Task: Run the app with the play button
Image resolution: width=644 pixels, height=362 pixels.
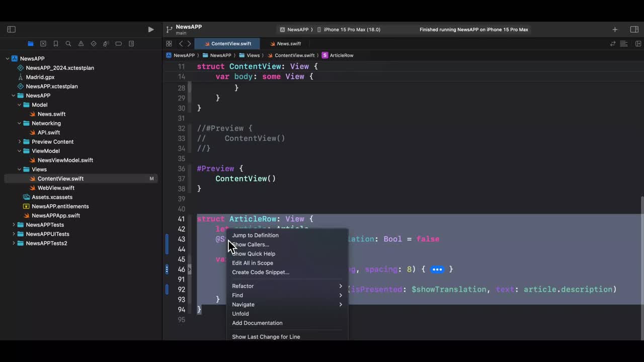Action: [150, 30]
